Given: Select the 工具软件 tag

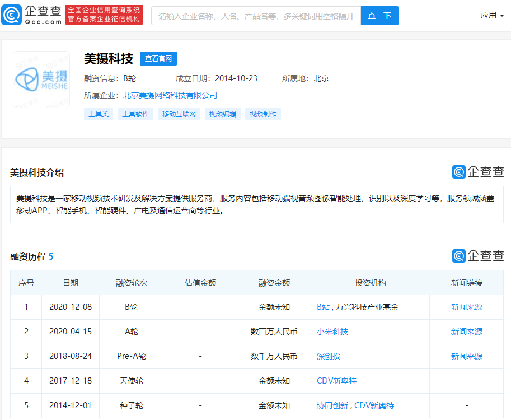Looking at the screenshot, I should pos(135,114).
